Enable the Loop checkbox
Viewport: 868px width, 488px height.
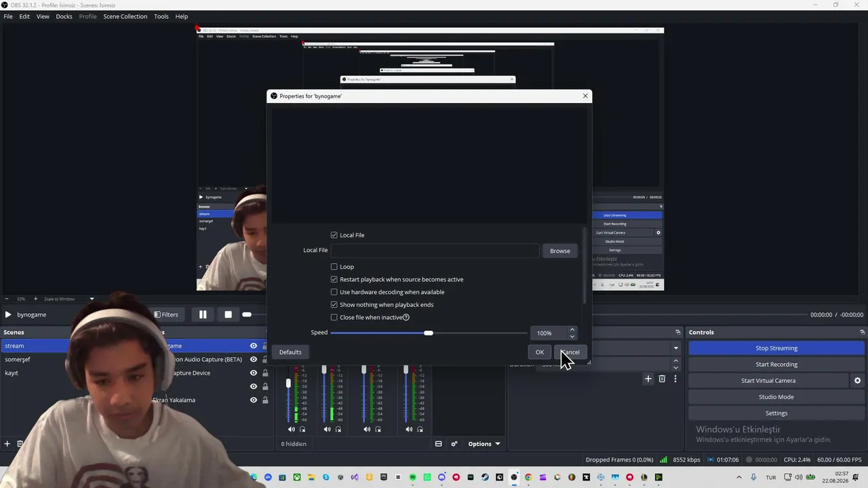pos(334,267)
